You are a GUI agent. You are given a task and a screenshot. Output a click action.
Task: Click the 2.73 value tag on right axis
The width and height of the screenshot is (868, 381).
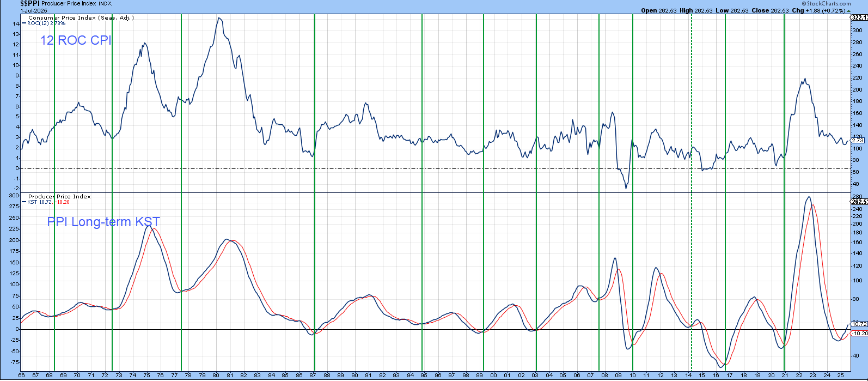pyautogui.click(x=858, y=140)
